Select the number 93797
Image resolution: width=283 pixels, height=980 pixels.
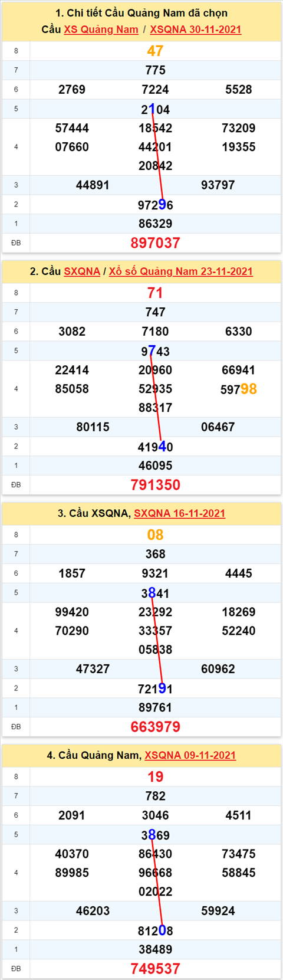pyautogui.click(x=218, y=185)
